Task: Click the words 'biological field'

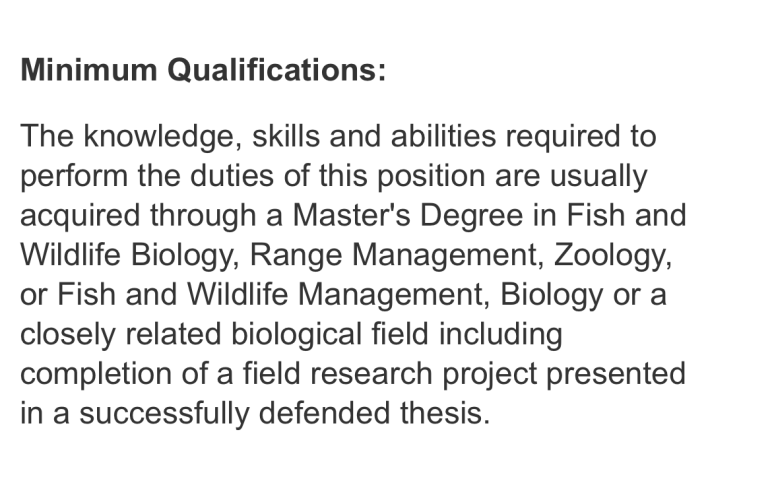Action: click(330, 334)
